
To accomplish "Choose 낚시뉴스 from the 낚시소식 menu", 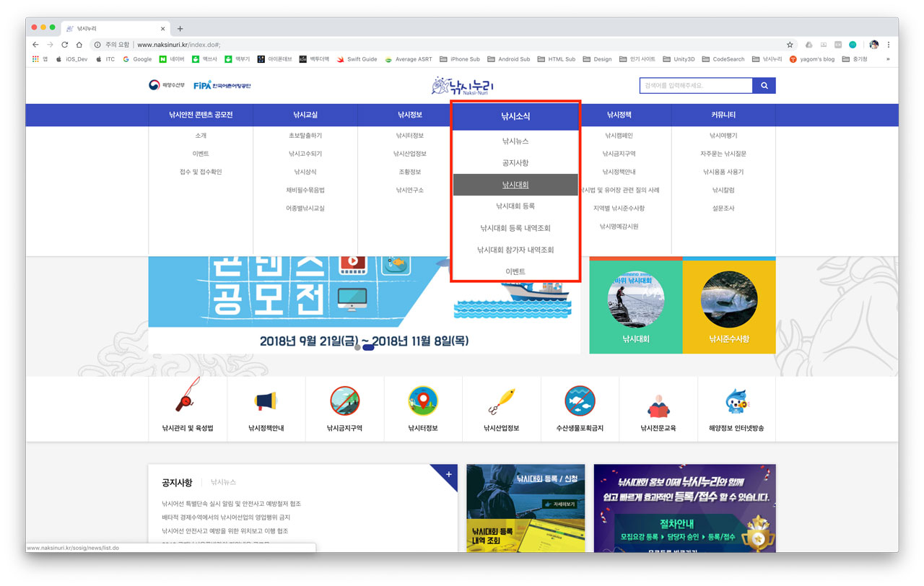I will tap(515, 141).
